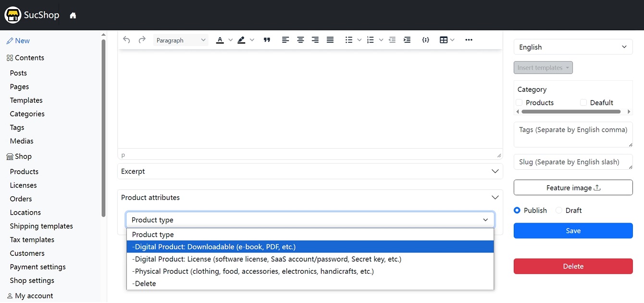Choose Physical Product option from list
The width and height of the screenshot is (644, 303).
click(253, 271)
